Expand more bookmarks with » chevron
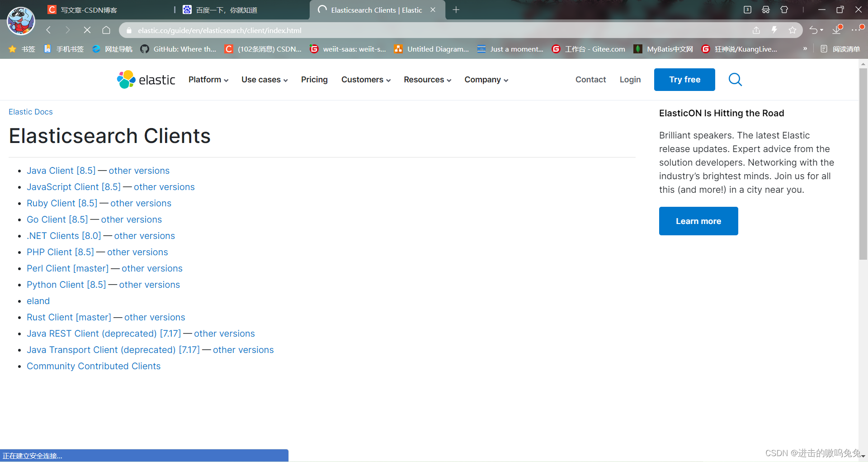Screen dimensions: 868x462 pyautogui.click(x=805, y=48)
